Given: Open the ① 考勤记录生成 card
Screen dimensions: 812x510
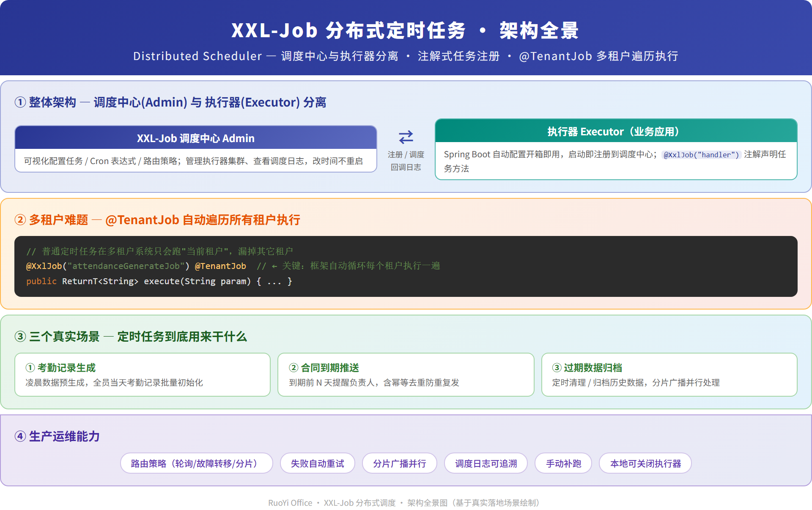Looking at the screenshot, I should (143, 375).
